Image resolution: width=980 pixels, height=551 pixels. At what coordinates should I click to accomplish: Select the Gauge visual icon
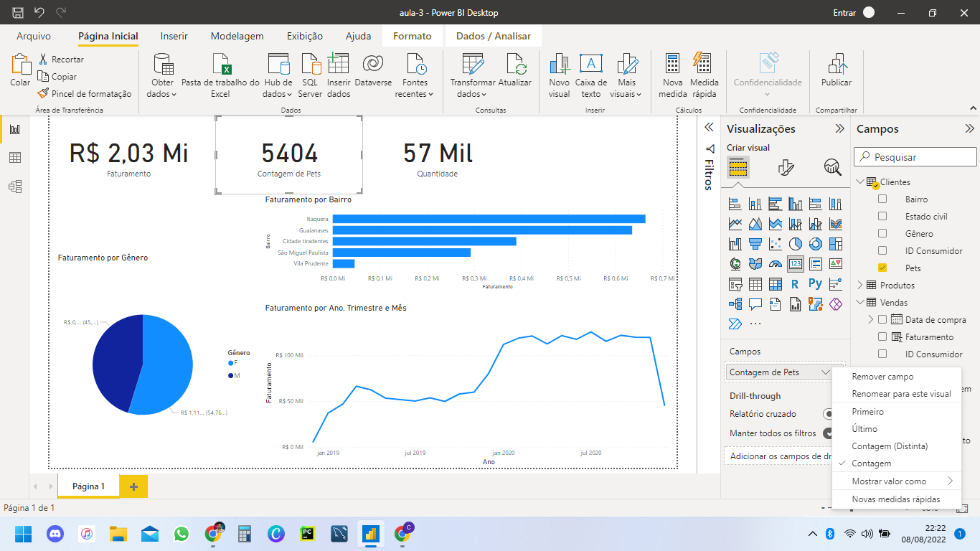(775, 264)
